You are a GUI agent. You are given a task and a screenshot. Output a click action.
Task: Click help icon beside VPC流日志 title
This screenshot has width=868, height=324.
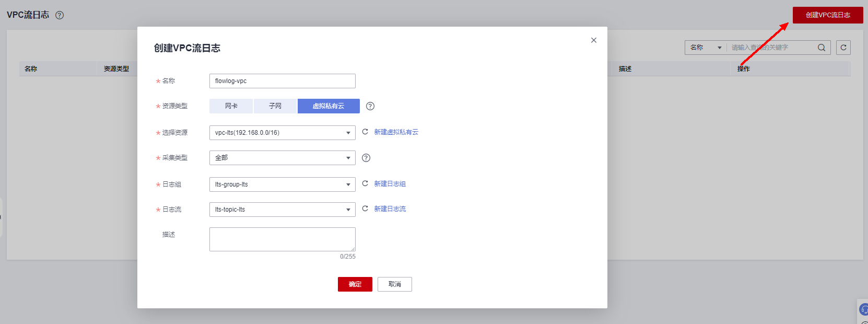[60, 15]
